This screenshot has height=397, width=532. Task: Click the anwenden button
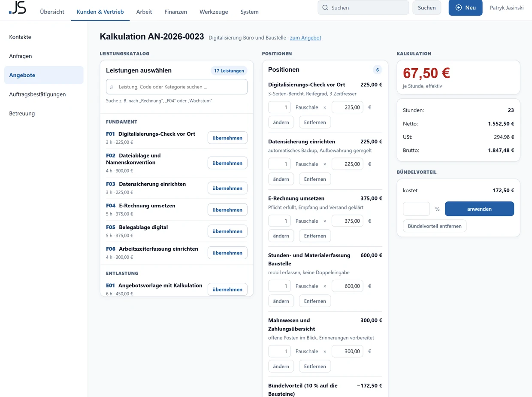point(479,209)
